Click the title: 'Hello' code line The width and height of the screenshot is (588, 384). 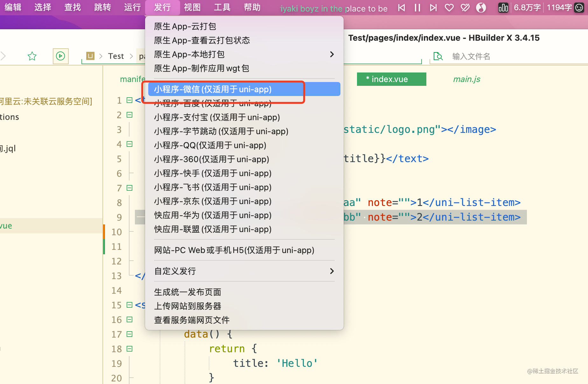click(x=275, y=363)
